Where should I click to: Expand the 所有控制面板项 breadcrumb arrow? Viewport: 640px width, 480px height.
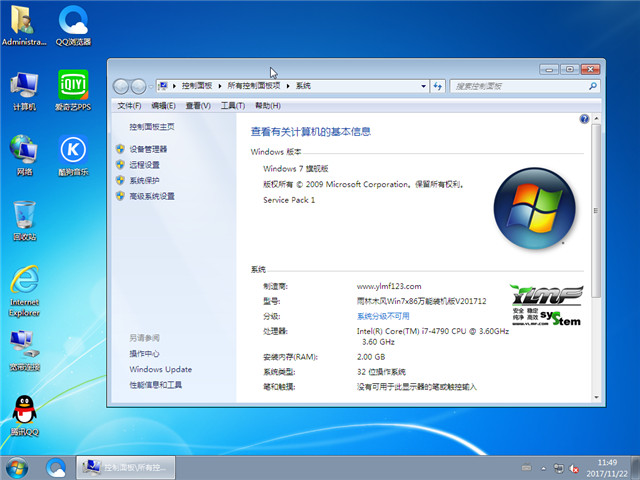tap(289, 86)
